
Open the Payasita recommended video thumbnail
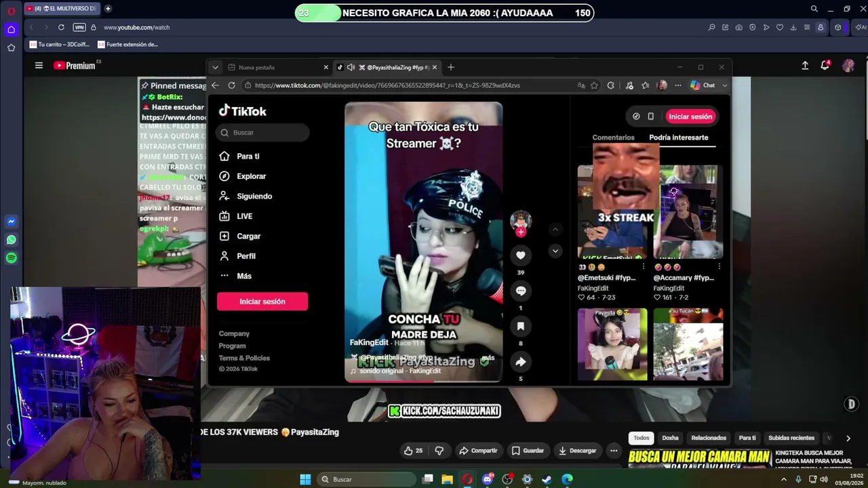coord(612,344)
